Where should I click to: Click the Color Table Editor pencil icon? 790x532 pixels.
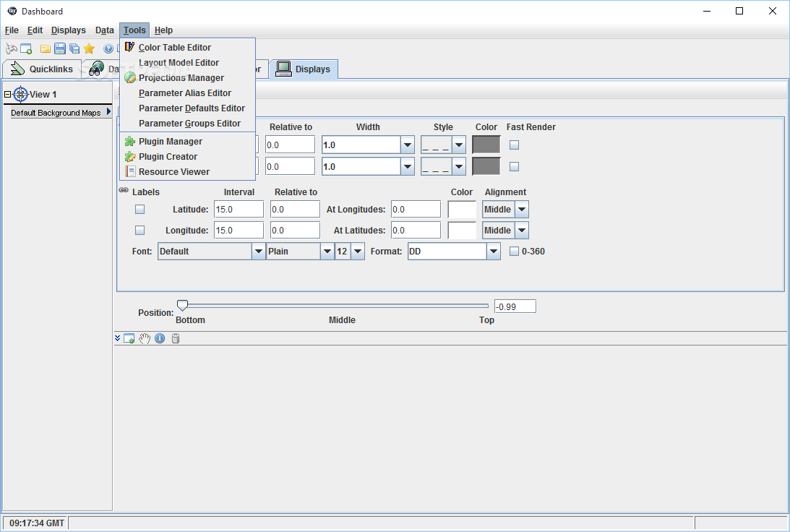tap(130, 47)
